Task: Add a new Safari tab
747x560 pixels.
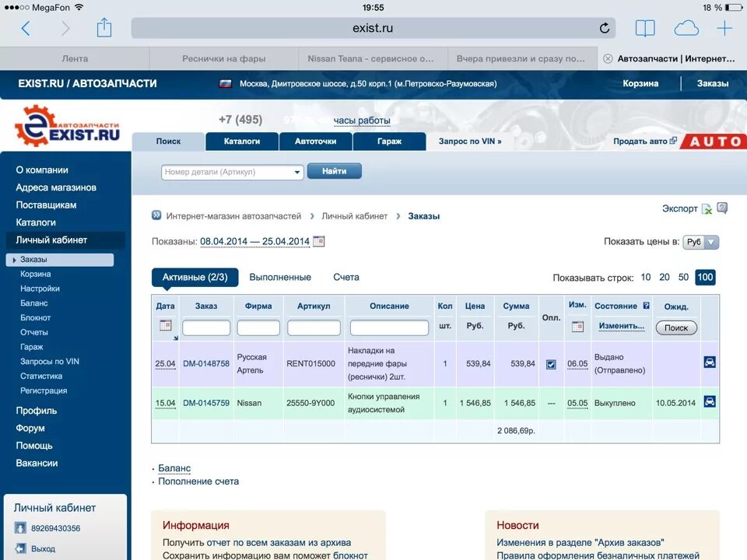Action: [724, 29]
